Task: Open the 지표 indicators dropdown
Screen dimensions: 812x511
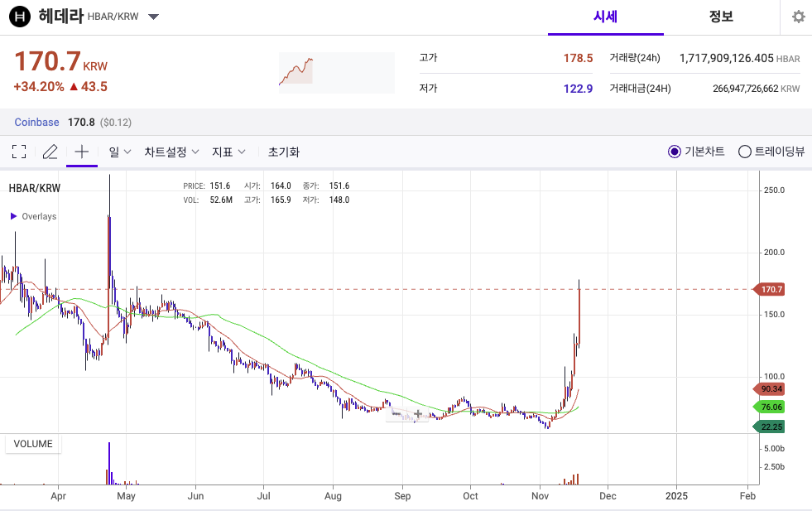Action: [228, 152]
